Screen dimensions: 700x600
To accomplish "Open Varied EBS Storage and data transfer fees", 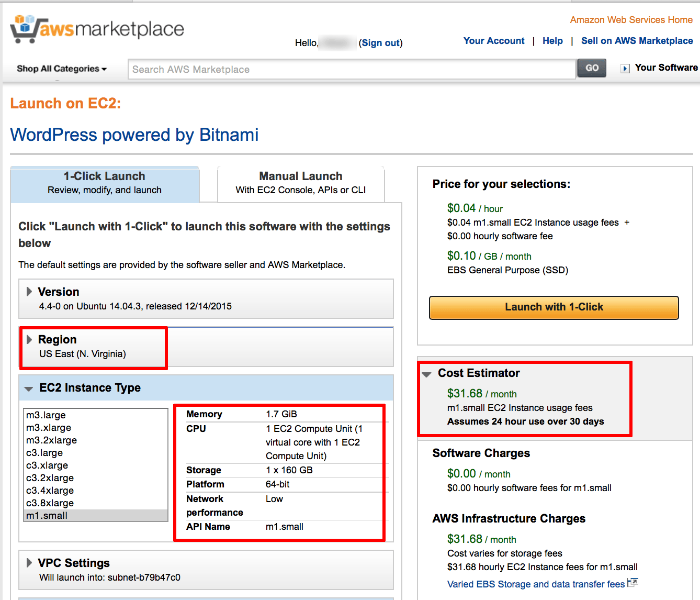I will click(x=536, y=584).
